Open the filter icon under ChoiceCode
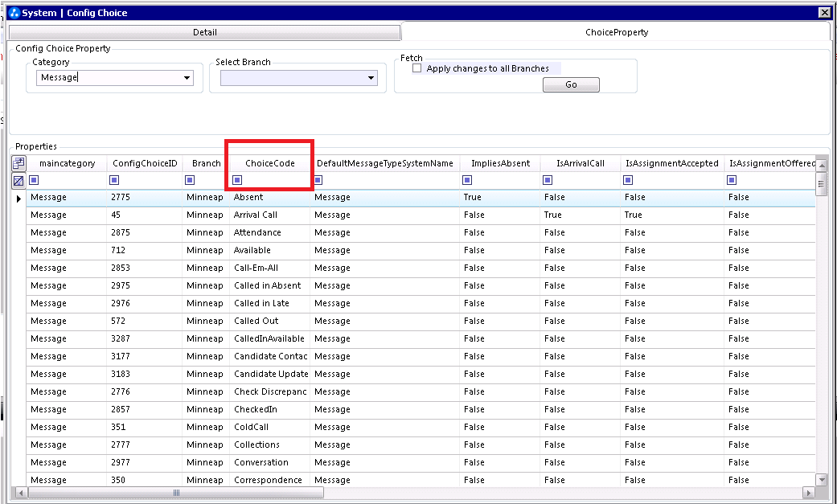The image size is (837, 504). 237,180
